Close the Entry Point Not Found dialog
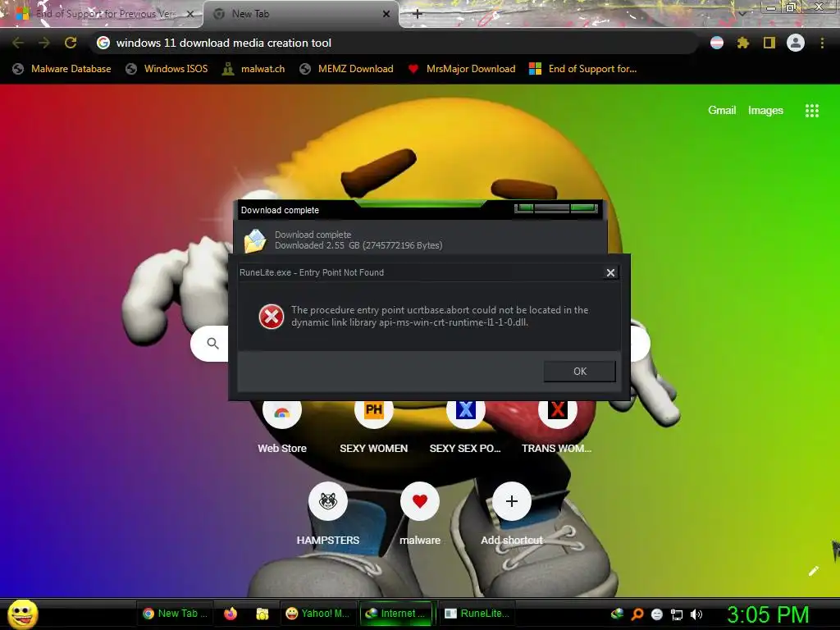Image resolution: width=840 pixels, height=630 pixels. tap(610, 272)
